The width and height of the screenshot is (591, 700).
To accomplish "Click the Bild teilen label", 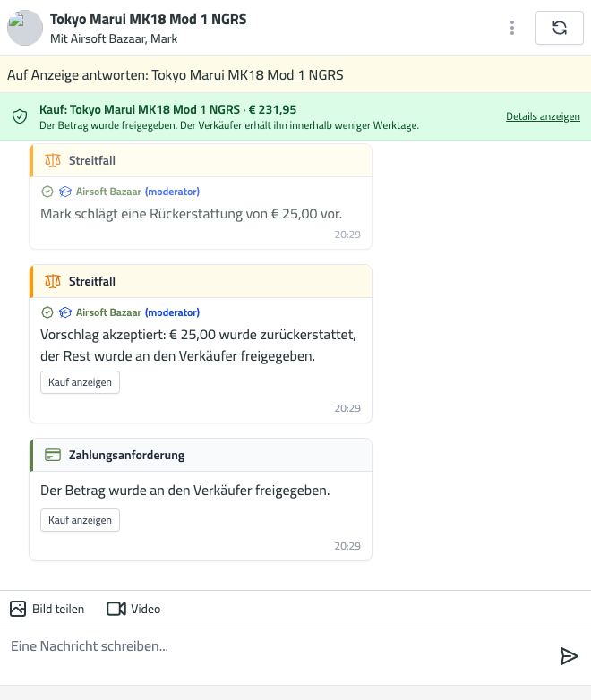I will tap(58, 609).
